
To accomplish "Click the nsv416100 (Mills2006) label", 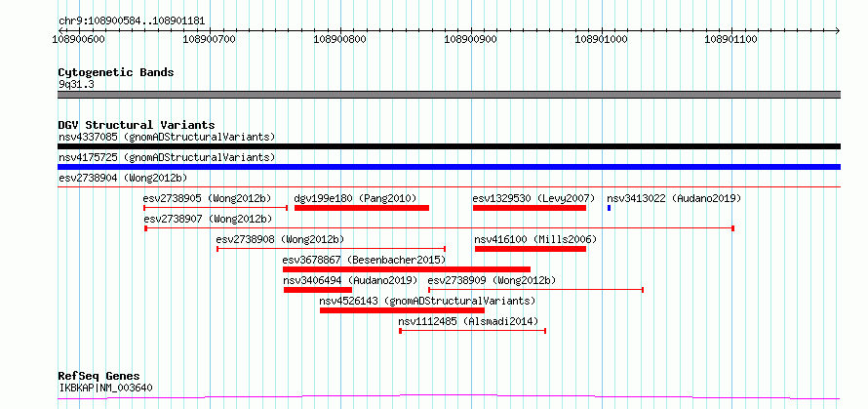I will point(535,239).
